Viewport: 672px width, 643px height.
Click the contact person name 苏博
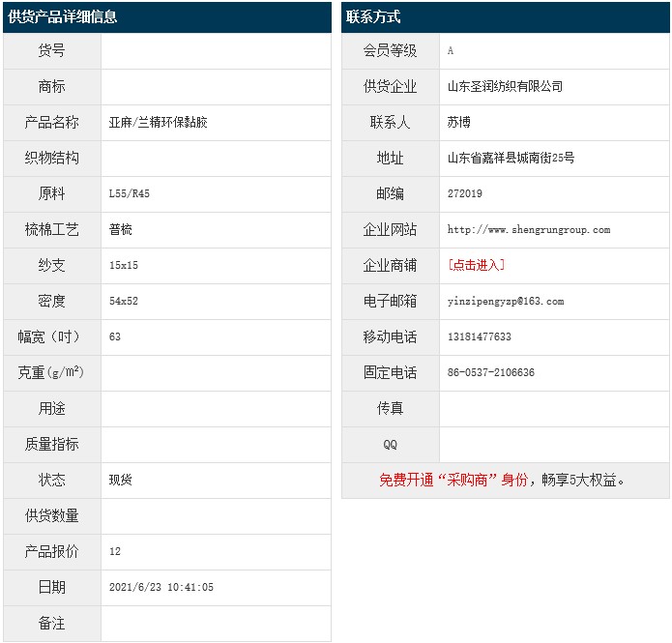coord(459,123)
